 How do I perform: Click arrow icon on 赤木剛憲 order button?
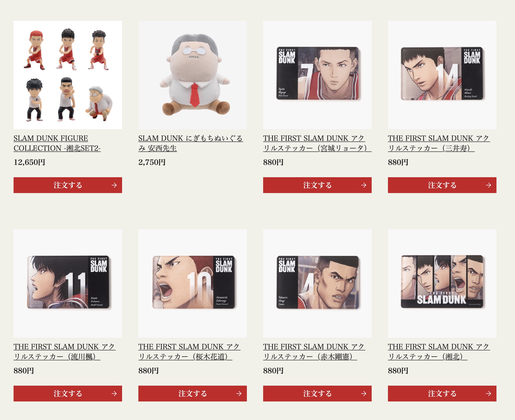pos(364,394)
